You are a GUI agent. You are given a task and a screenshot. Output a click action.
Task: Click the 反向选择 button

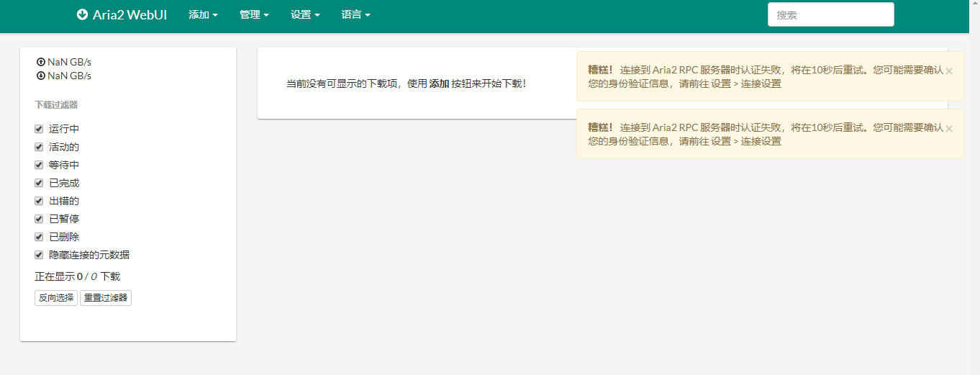[56, 298]
